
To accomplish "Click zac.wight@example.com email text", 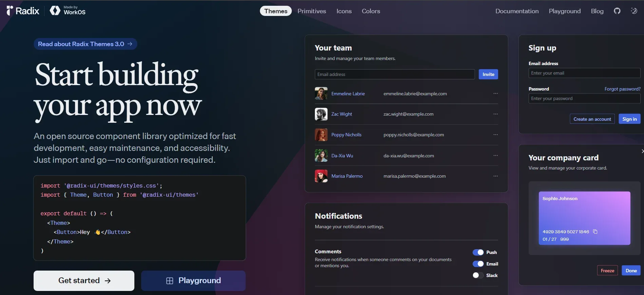I will pyautogui.click(x=408, y=114).
